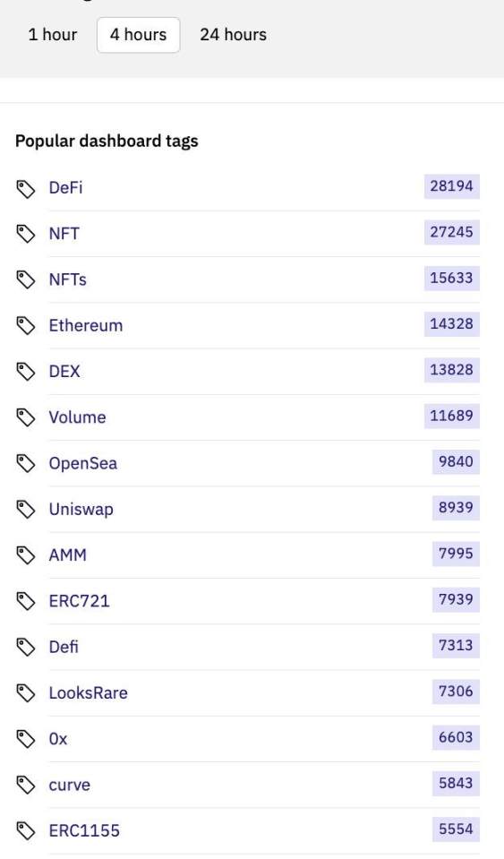The height and width of the screenshot is (859, 504).
Task: Click the tag icon beside DeFi
Action: coord(26,189)
